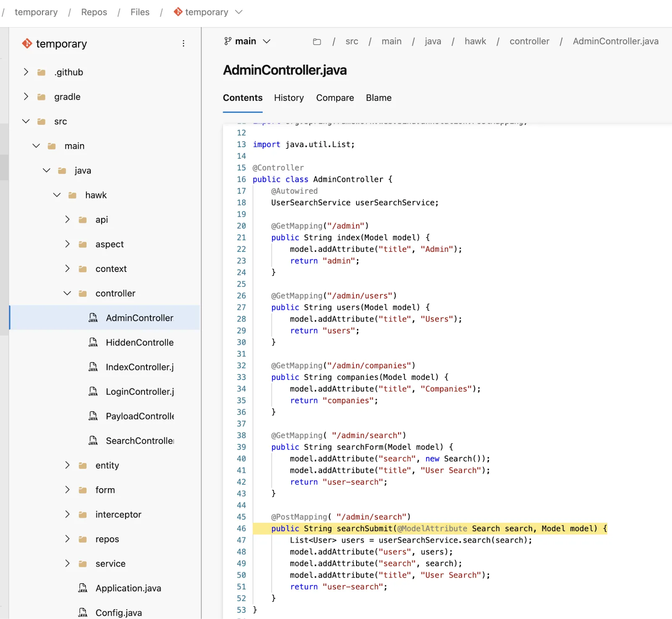Click the .github folder icon
This screenshot has width=672, height=619.
pyautogui.click(x=41, y=72)
